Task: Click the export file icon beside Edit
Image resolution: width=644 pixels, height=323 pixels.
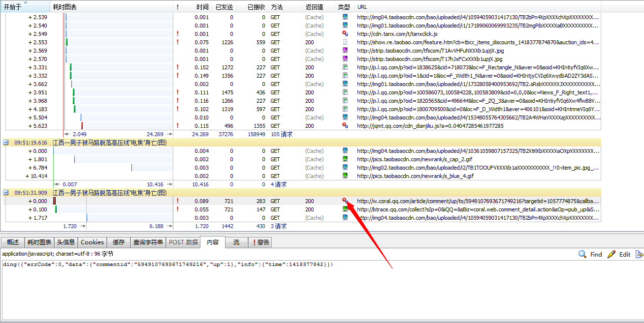Action: (639, 254)
